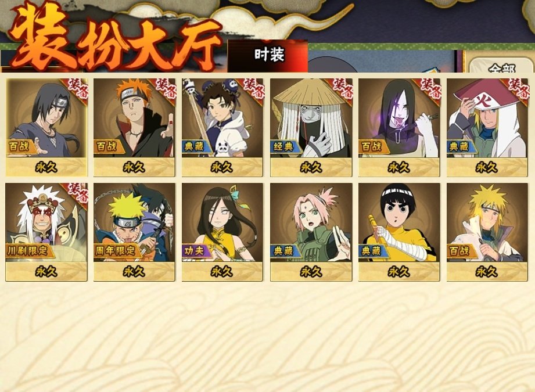This screenshot has width=535, height=392.
Task: Select the Itachi 百战 costume card
Action: point(46,127)
